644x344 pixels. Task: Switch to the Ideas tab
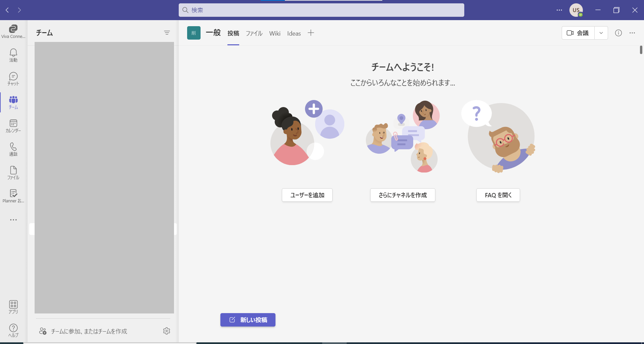[x=294, y=34]
